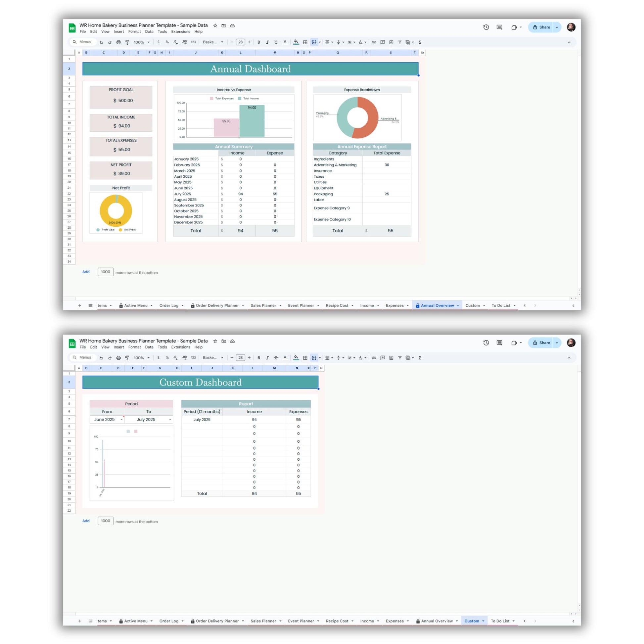Star the document in the top window title

click(x=215, y=25)
